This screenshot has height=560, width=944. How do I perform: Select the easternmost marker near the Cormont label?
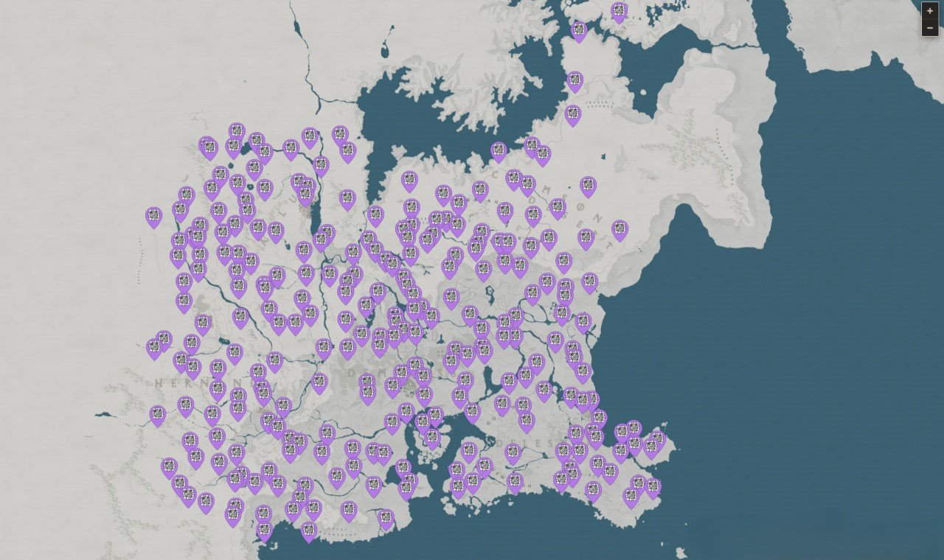pyautogui.click(x=619, y=229)
